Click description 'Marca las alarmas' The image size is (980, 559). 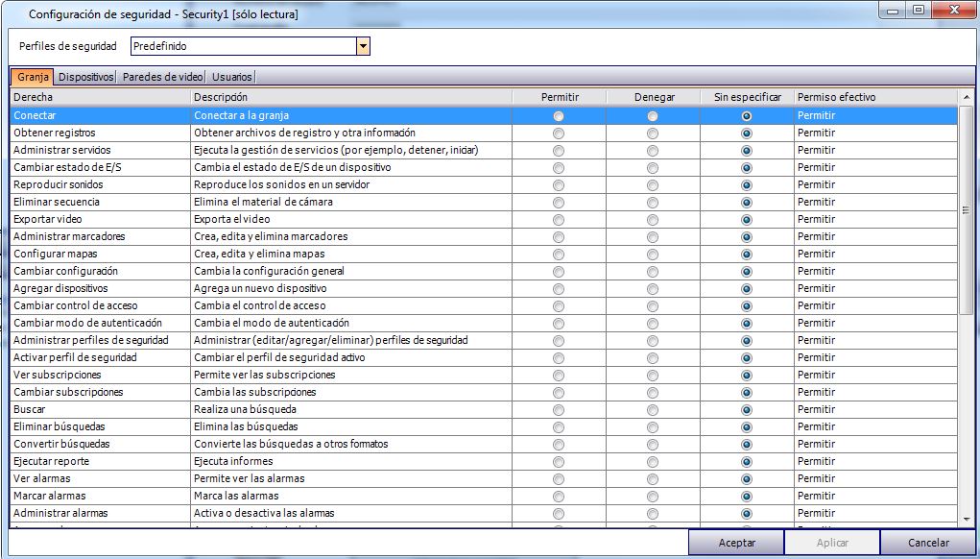click(x=236, y=496)
